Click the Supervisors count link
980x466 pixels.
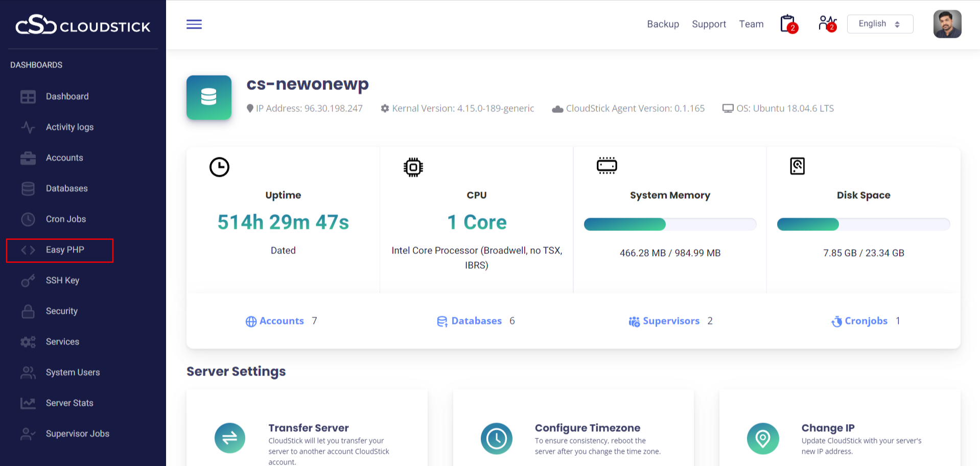pos(670,321)
